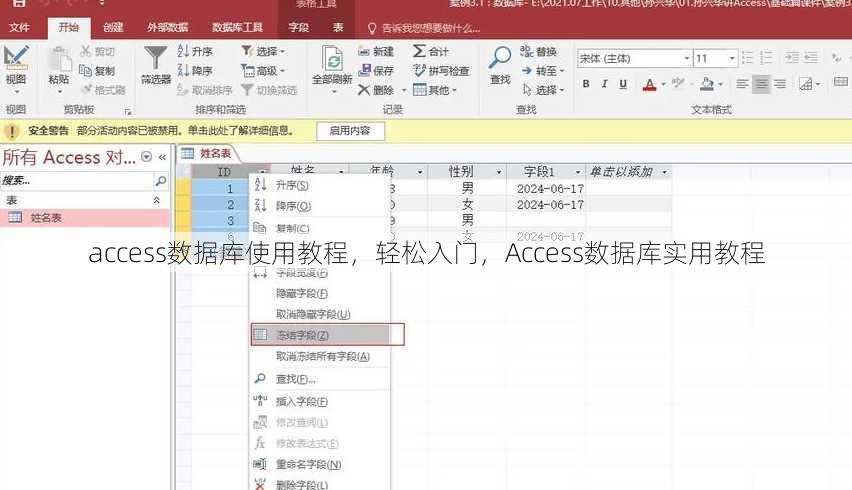
Task: Click the ribbon 降序 (Descending) sort icon
Action: click(x=183, y=71)
